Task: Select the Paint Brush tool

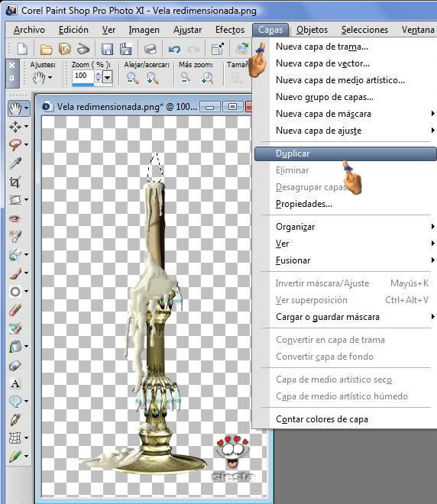Action: pyautogui.click(x=15, y=273)
